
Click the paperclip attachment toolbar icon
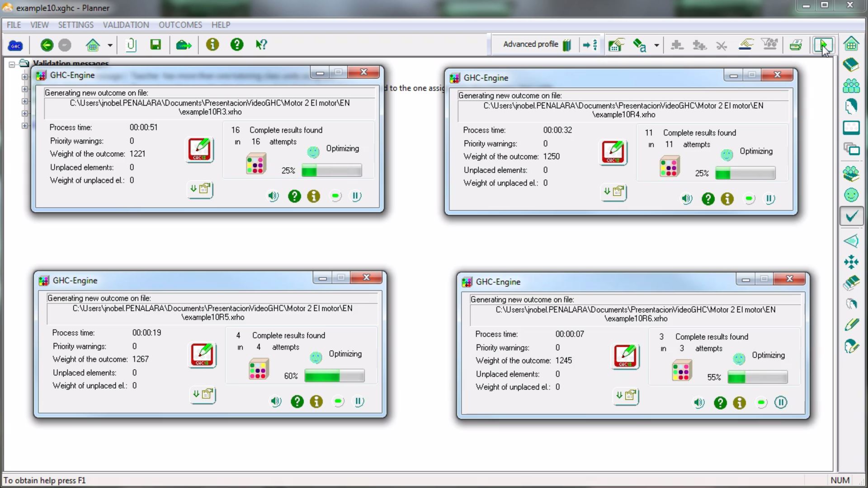pos(131,45)
